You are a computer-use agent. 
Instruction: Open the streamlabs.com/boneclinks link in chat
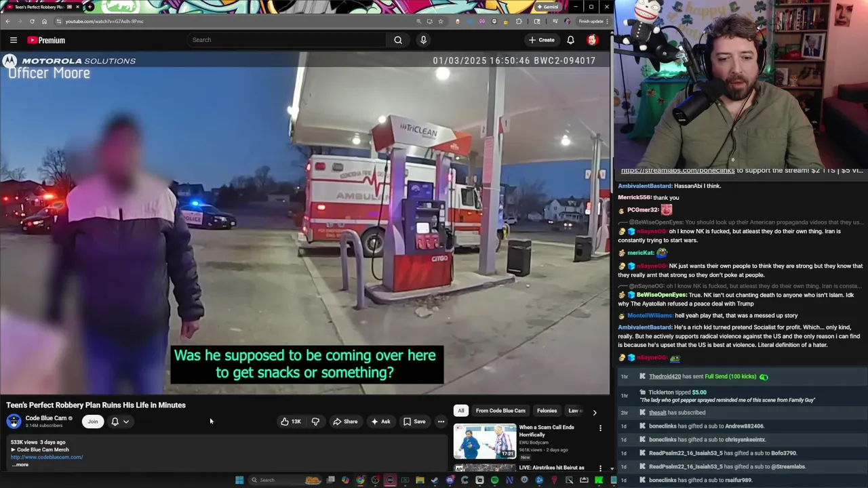pos(677,171)
